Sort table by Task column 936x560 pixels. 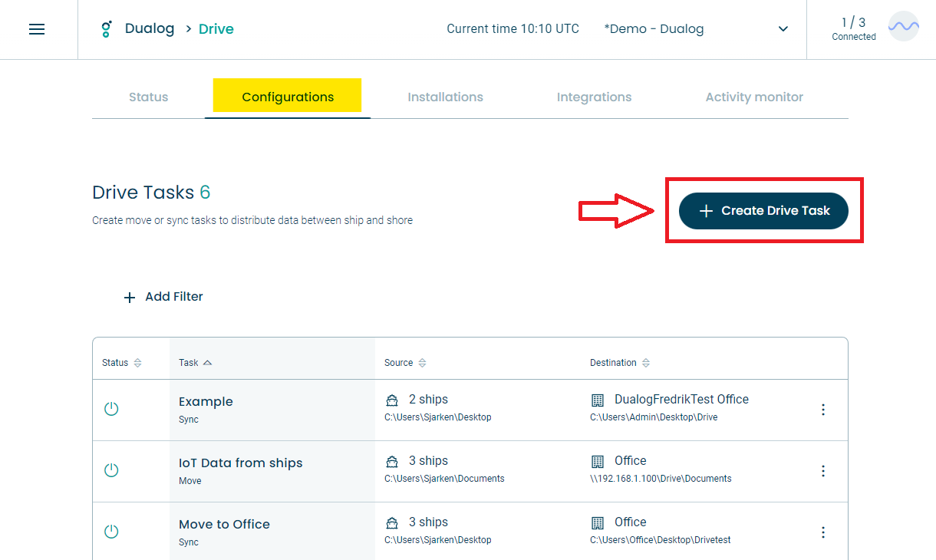coord(196,363)
